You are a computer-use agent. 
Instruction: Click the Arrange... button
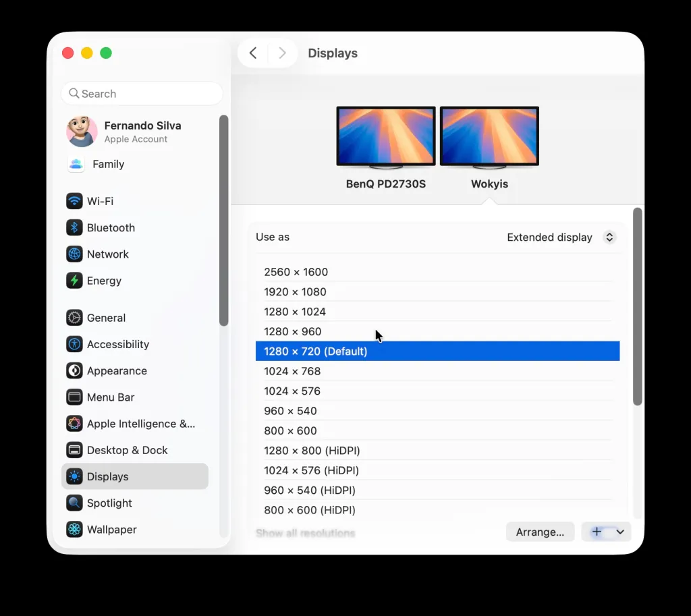point(540,532)
